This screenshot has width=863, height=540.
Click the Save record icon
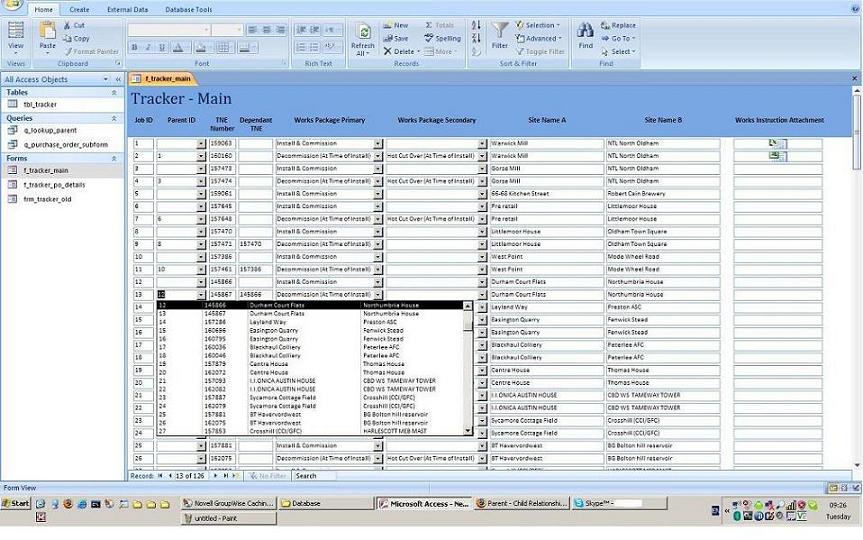click(x=388, y=39)
